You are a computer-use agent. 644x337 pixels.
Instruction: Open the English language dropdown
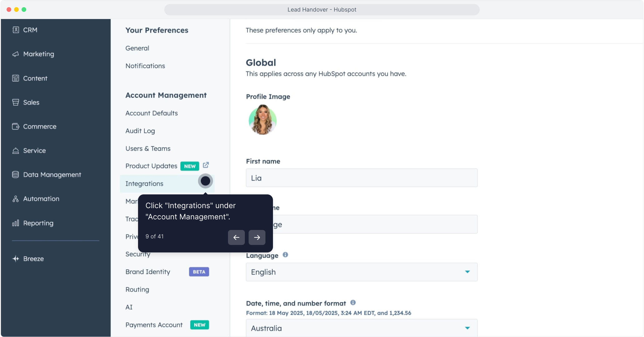(361, 272)
